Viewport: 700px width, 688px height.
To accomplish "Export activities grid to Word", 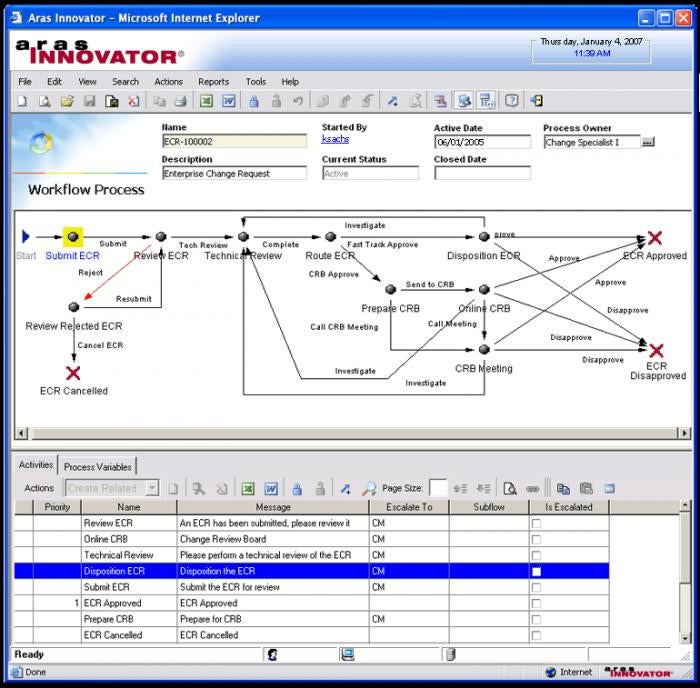I will tap(271, 488).
